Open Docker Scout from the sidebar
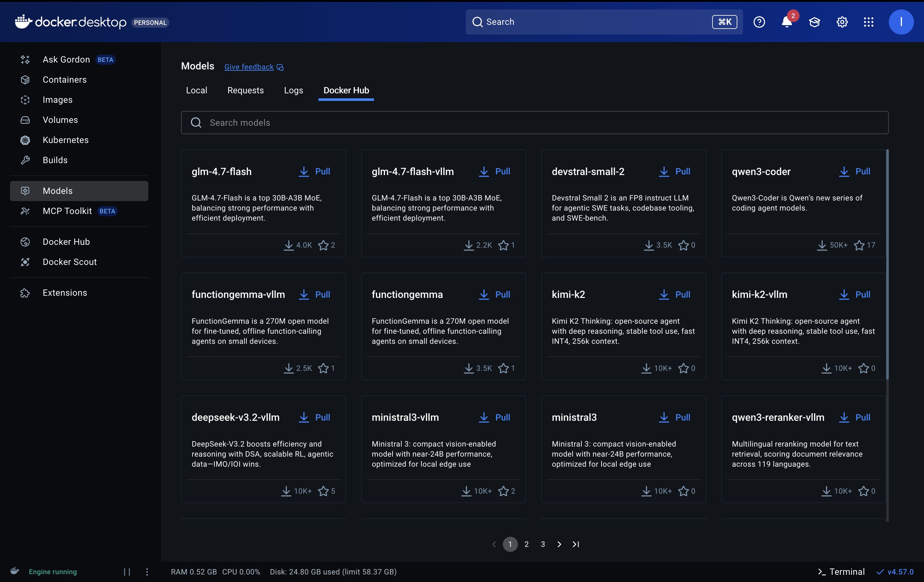The height and width of the screenshot is (582, 924). point(69,262)
